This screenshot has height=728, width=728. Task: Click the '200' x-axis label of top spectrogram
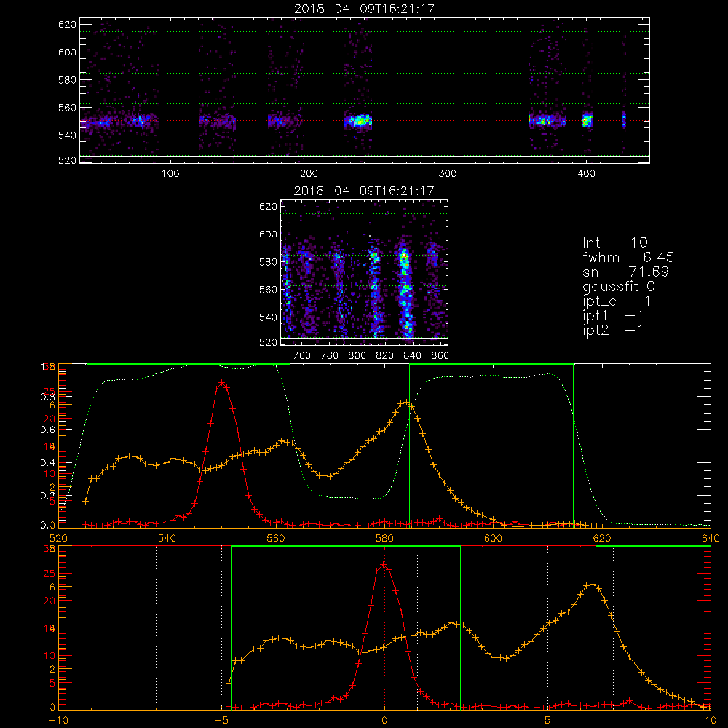(x=309, y=174)
